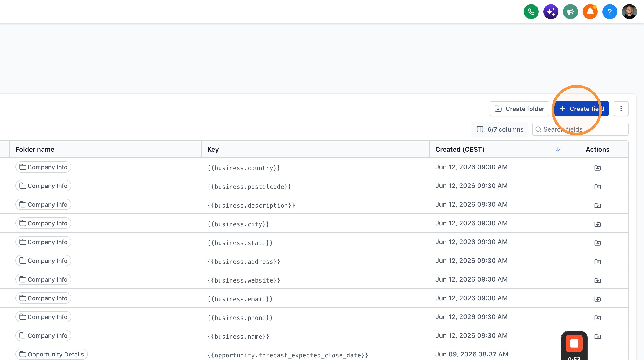This screenshot has height=360, width=644.
Task: Open Company Info folder tag for business.email
Action: point(43,298)
